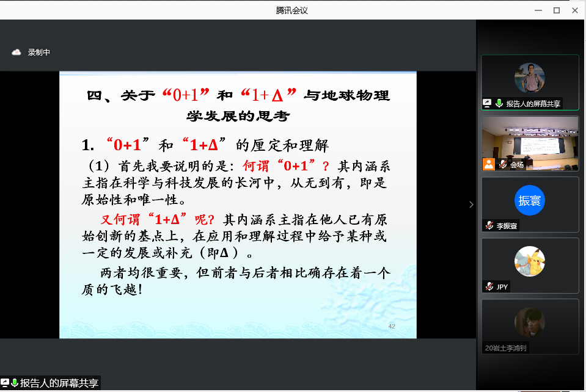Select the Pikachu avatar of JPY
586x392 pixels.
click(530, 261)
